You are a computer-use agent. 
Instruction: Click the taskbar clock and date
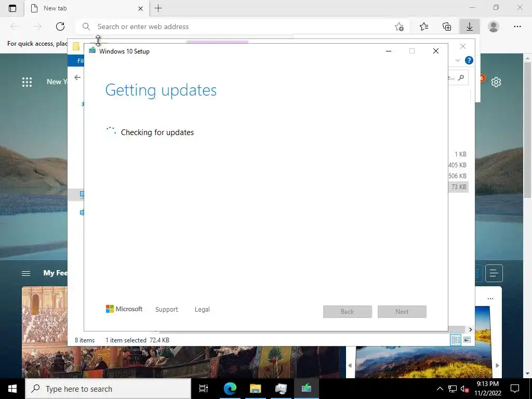[487, 389]
